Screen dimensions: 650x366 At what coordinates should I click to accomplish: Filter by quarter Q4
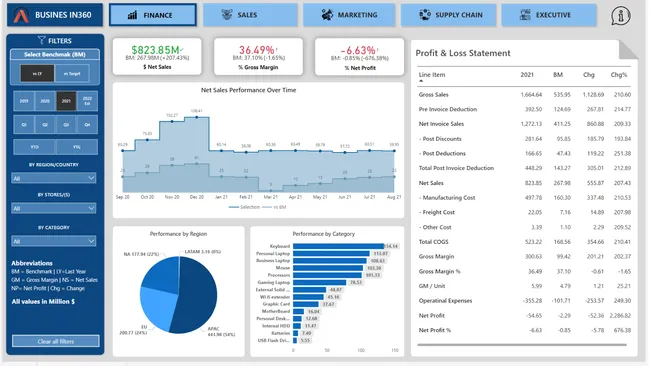click(87, 124)
